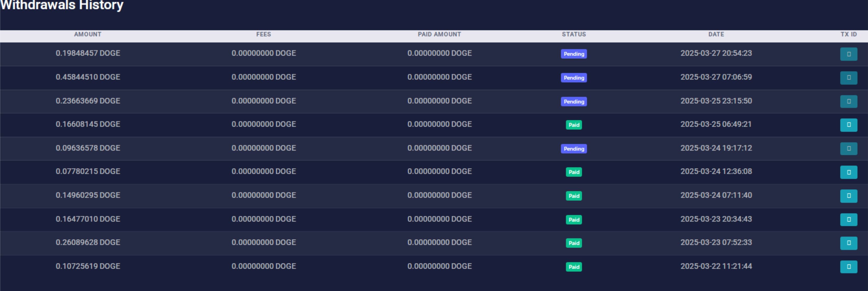
Task: Open TX ID icon for 0.07780215 DOGE row
Action: [x=849, y=172]
